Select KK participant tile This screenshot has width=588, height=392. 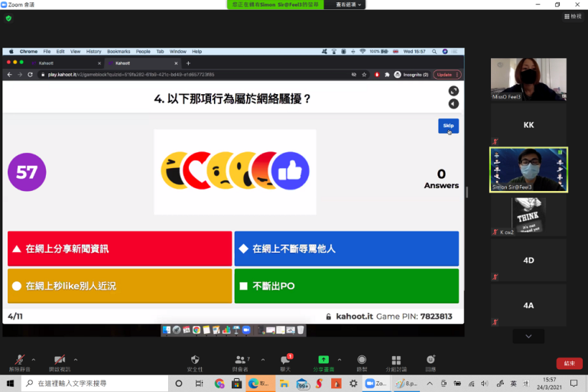(528, 125)
